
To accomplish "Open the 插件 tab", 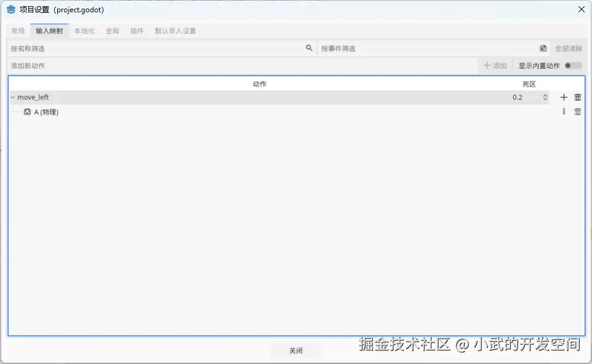I will coord(137,31).
